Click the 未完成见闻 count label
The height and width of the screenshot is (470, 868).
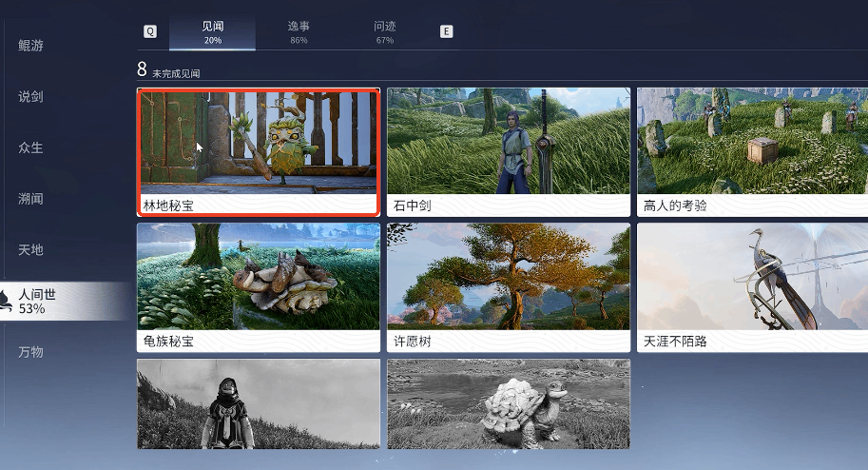pos(176,73)
